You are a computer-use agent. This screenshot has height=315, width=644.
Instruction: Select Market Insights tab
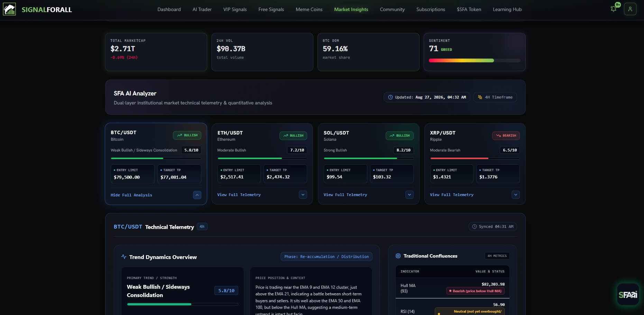pos(351,9)
